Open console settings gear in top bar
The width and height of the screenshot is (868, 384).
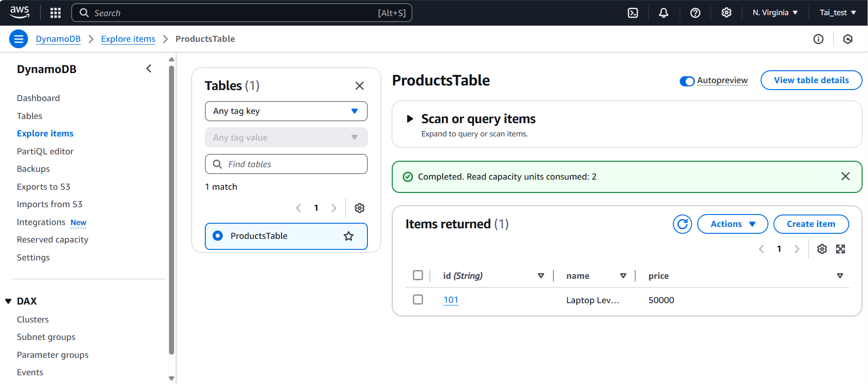(727, 13)
